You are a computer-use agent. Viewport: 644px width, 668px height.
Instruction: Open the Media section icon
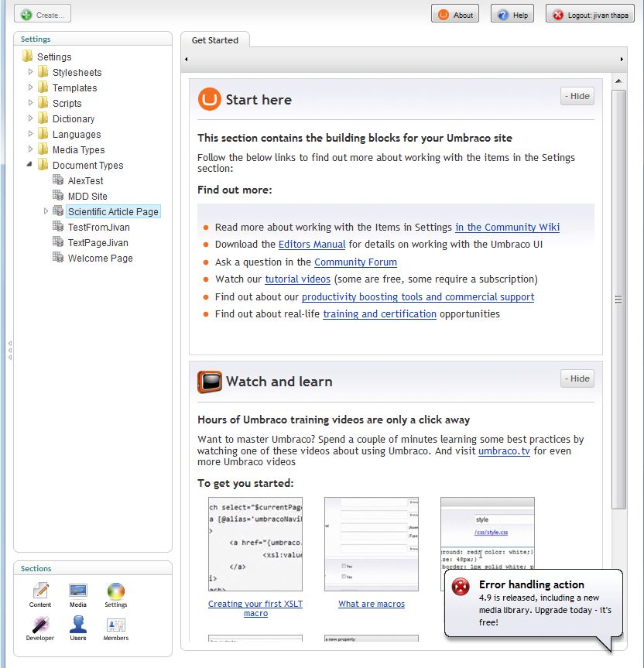click(78, 594)
